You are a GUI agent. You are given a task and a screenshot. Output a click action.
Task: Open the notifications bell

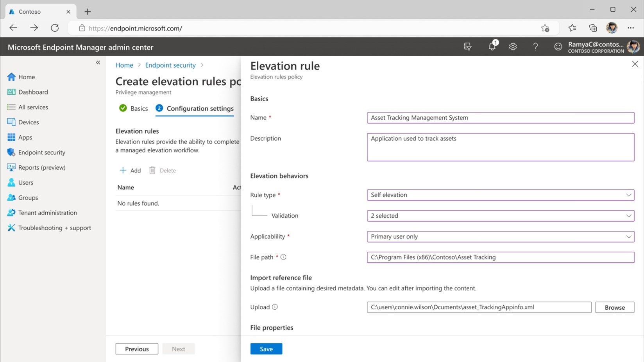[x=492, y=46]
